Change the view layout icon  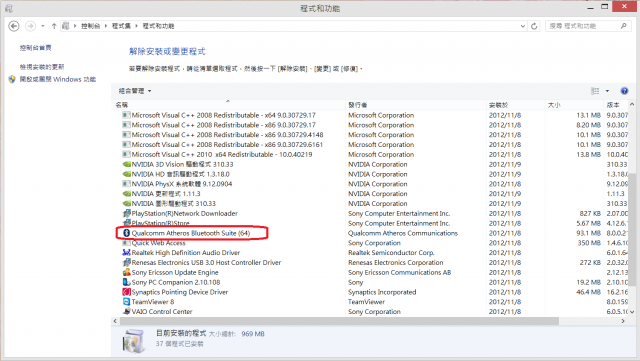595,91
